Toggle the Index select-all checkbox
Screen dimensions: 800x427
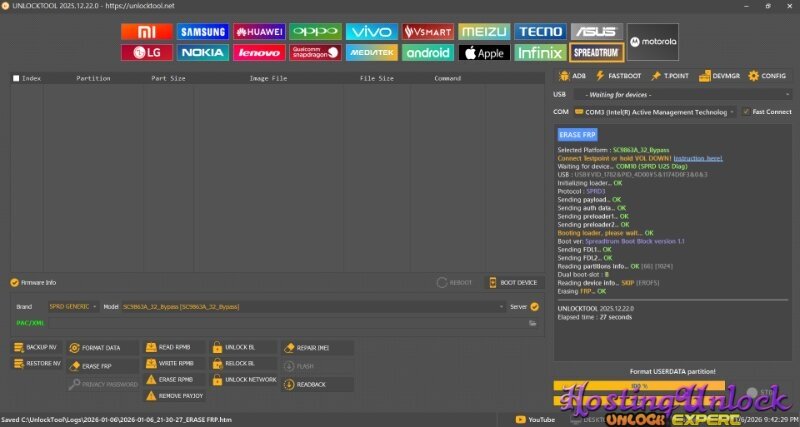16,78
